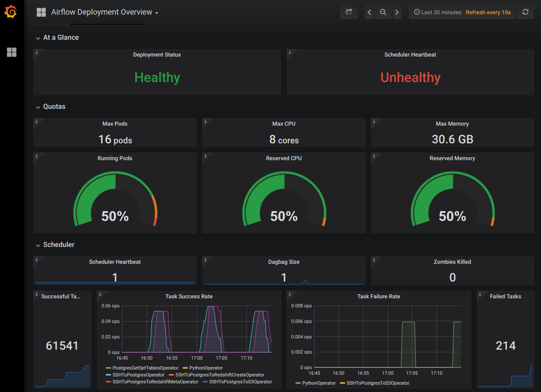Shift time range forward with the right arrow
Screen dimensions: 541x392
point(397,12)
